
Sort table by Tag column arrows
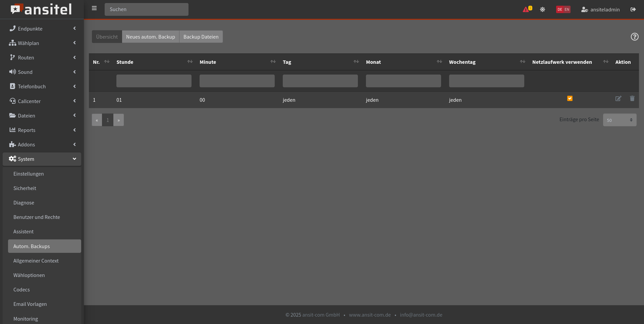pos(356,61)
